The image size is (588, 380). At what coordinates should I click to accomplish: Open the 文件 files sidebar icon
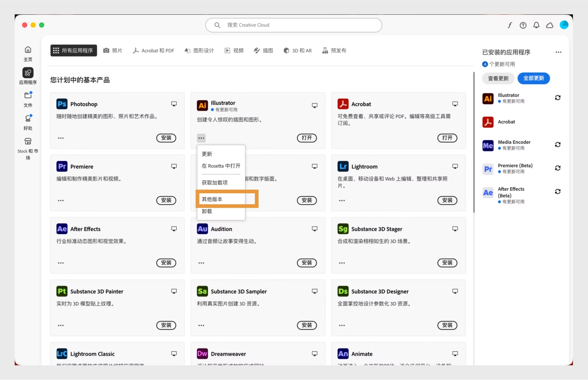(28, 95)
